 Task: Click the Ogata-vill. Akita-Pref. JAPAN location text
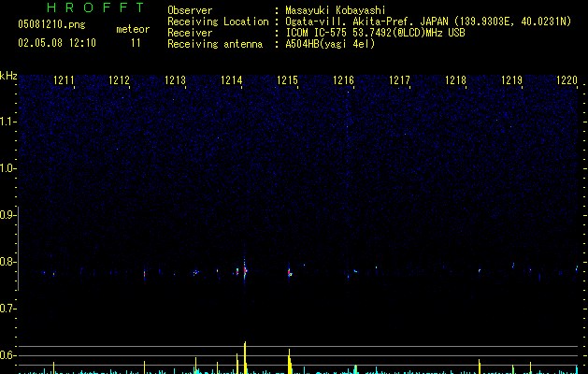tap(428, 22)
